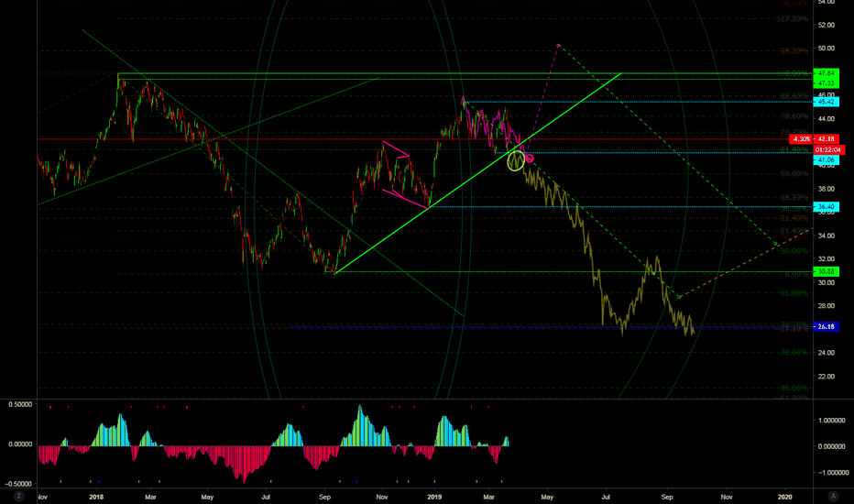Click the 28.00 price axis value
854x504 pixels.
[x=826, y=306]
